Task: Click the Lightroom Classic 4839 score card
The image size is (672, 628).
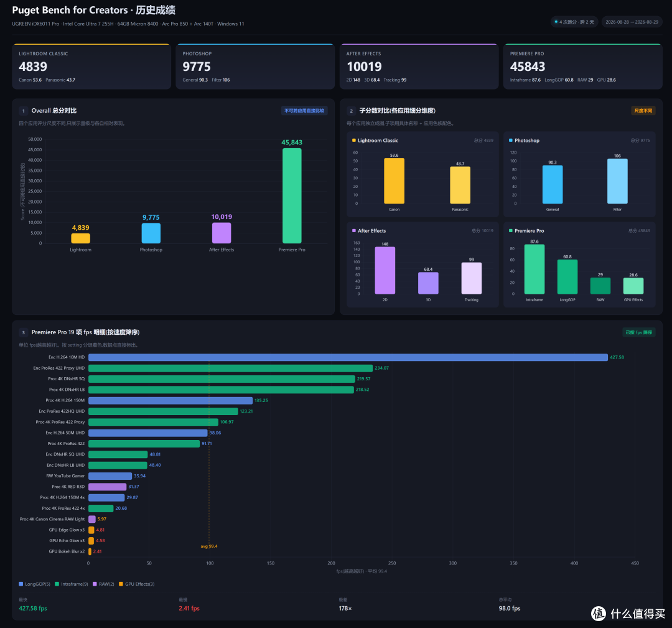Action: pos(91,67)
